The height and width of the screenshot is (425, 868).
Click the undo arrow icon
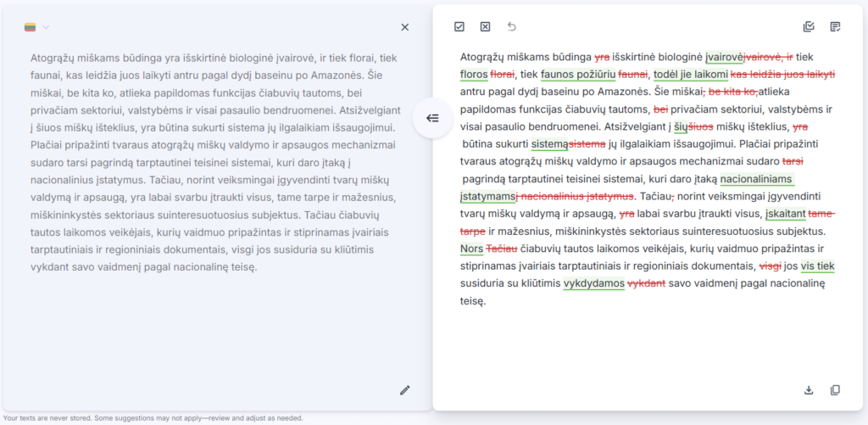click(x=511, y=27)
